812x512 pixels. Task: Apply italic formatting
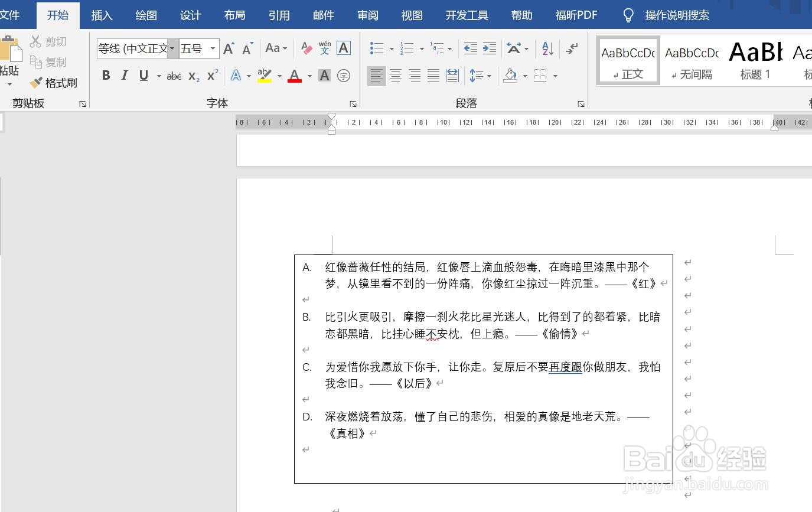(x=125, y=76)
